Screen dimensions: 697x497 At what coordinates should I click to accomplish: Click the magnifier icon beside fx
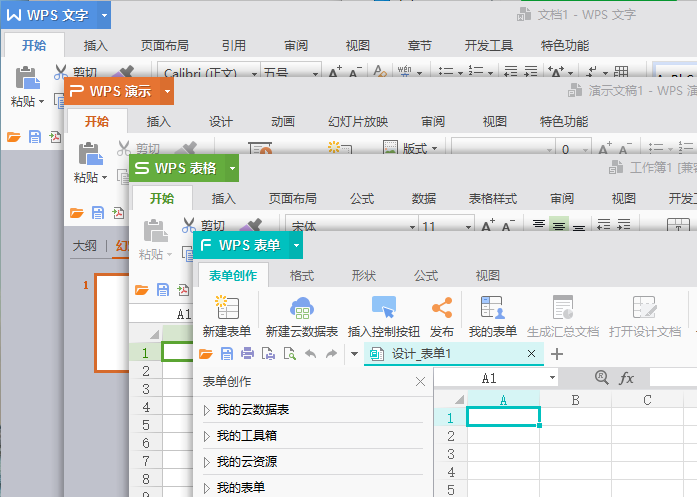tap(601, 378)
